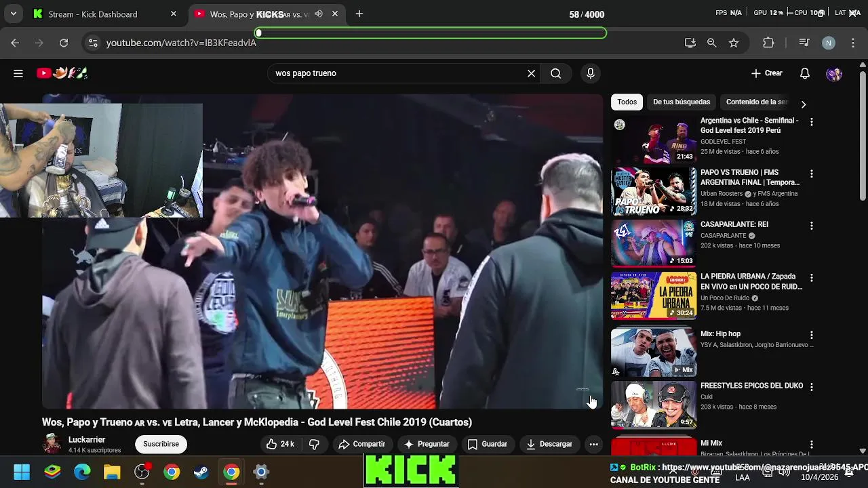Open Microsoft Edge from the taskbar
The height and width of the screenshot is (488, 868).
82,472
